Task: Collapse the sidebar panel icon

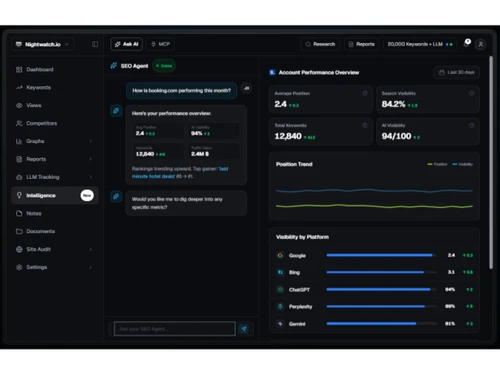Action: click(x=95, y=44)
